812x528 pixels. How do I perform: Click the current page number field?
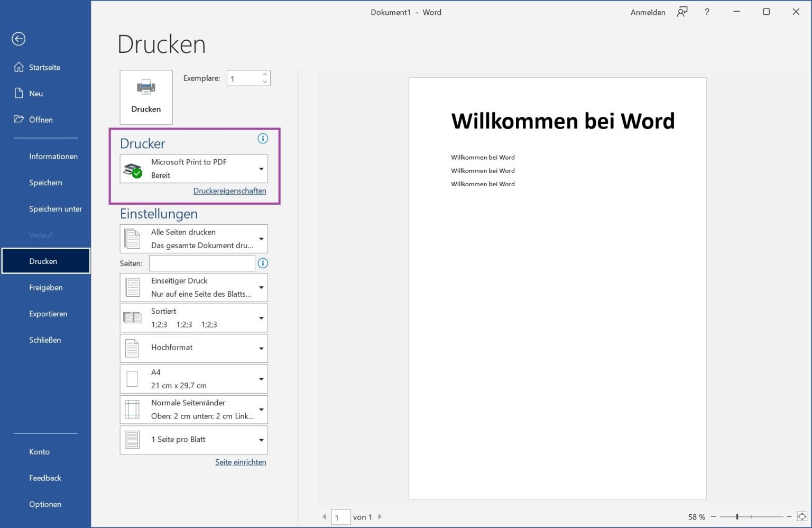341,517
